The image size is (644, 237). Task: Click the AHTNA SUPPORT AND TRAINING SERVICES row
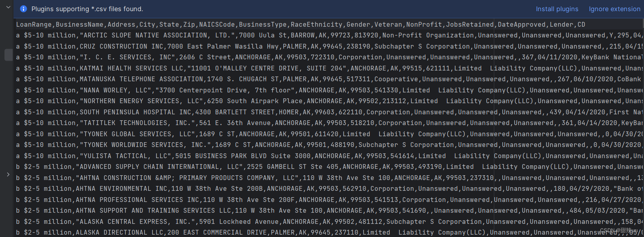point(330,211)
